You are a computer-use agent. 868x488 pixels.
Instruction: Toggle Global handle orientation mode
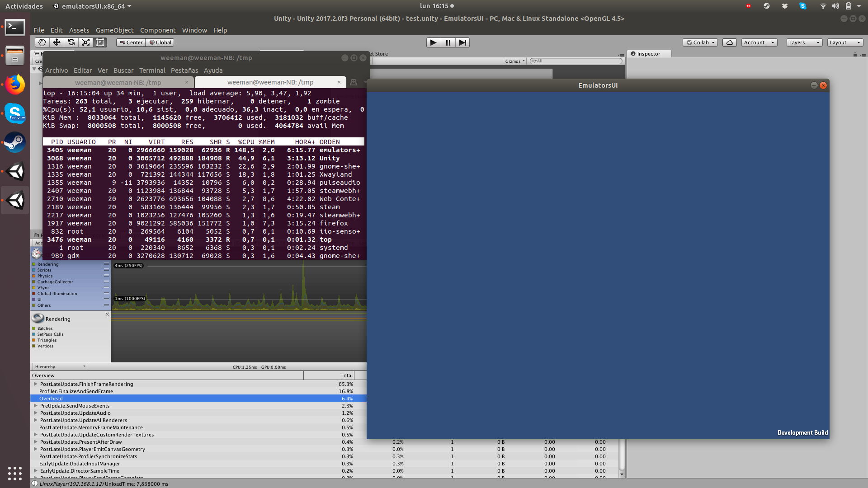(160, 42)
